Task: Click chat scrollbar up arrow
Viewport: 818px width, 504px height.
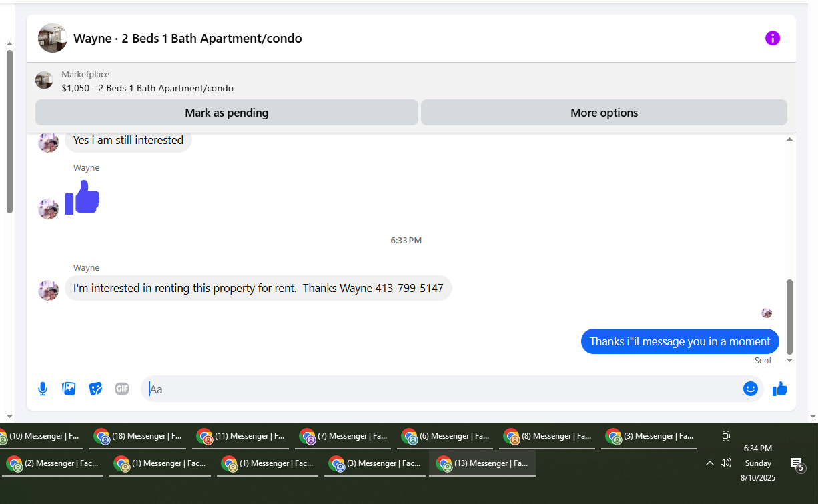Action: point(789,139)
